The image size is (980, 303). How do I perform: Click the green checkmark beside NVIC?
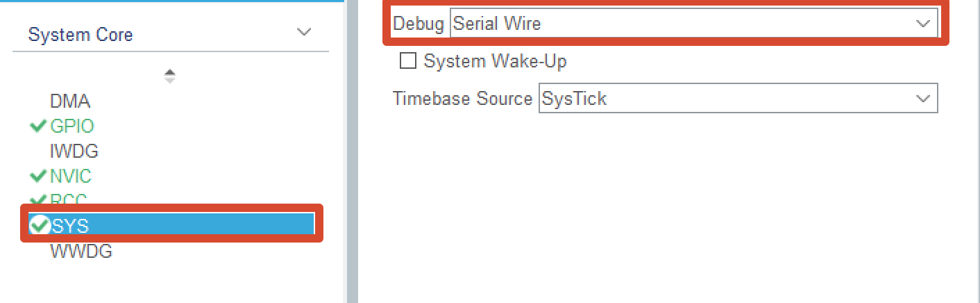coord(38,177)
